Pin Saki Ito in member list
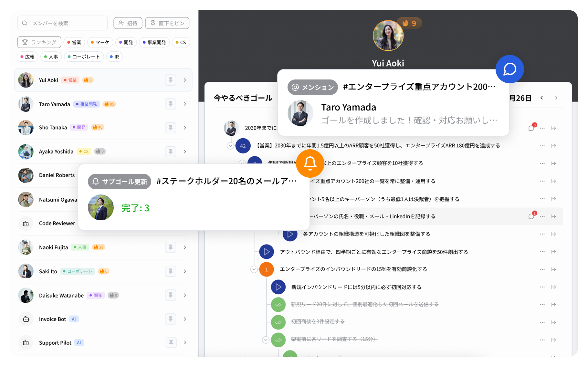Screen dimensions: 588x367 coord(170,271)
